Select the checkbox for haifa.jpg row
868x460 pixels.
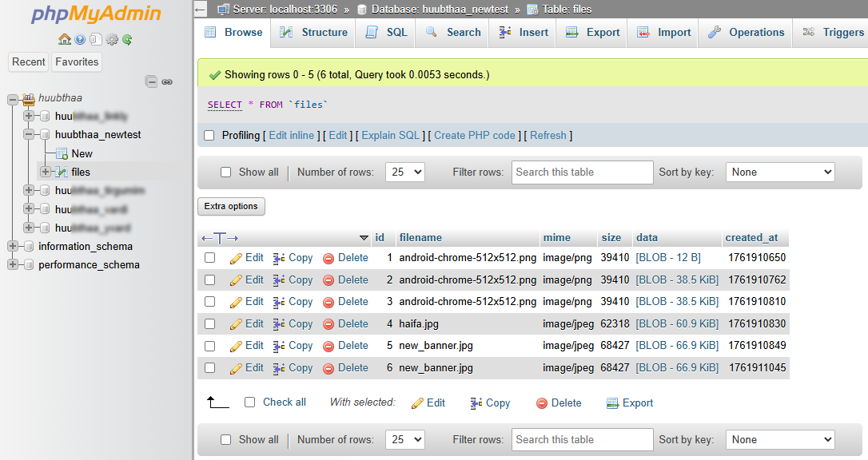click(209, 324)
